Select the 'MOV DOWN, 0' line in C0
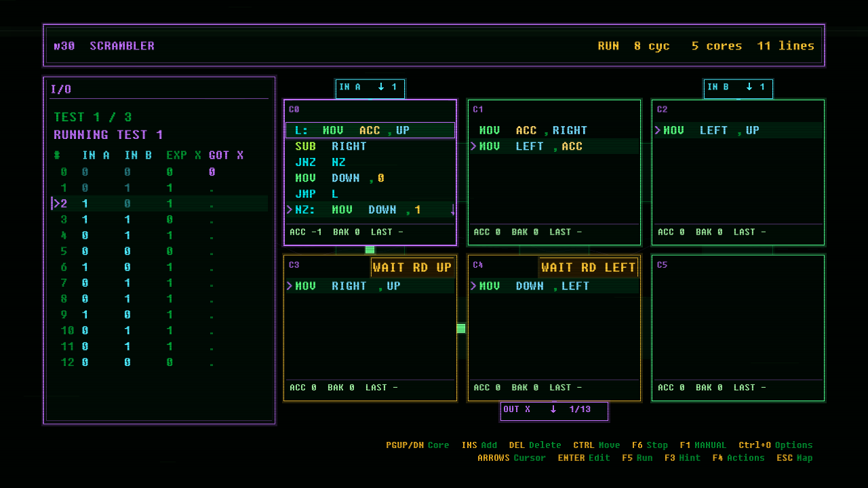The height and width of the screenshot is (488, 868). (x=370, y=178)
